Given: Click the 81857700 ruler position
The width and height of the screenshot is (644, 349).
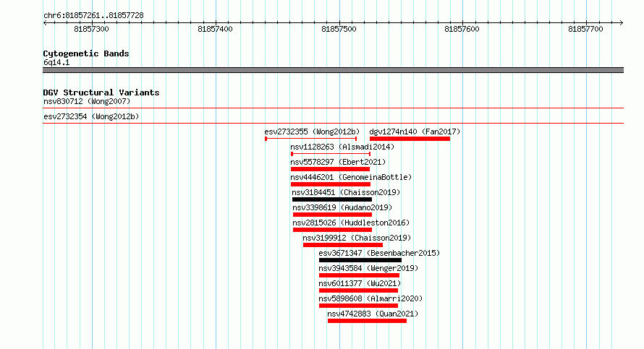Looking at the screenshot, I should [x=585, y=29].
